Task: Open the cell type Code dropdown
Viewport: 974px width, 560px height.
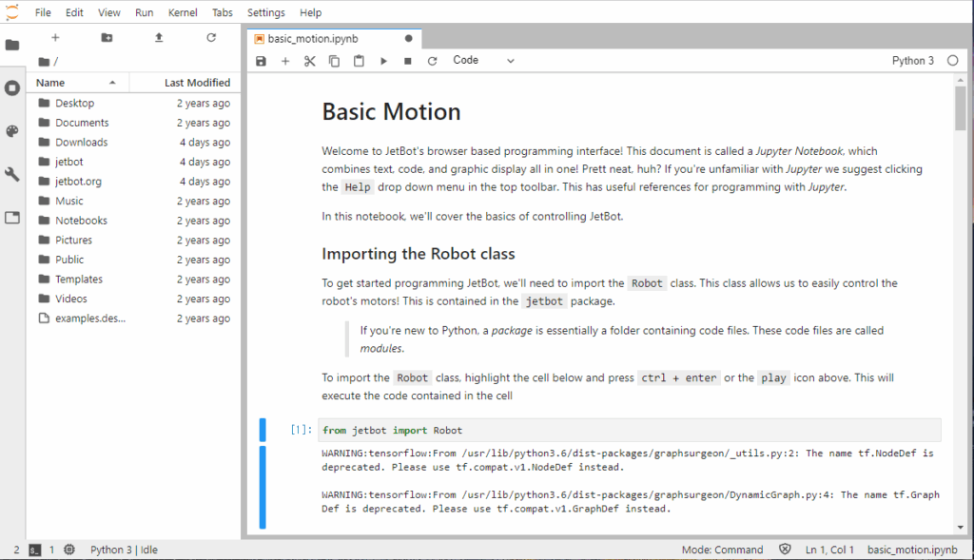Action: [483, 61]
